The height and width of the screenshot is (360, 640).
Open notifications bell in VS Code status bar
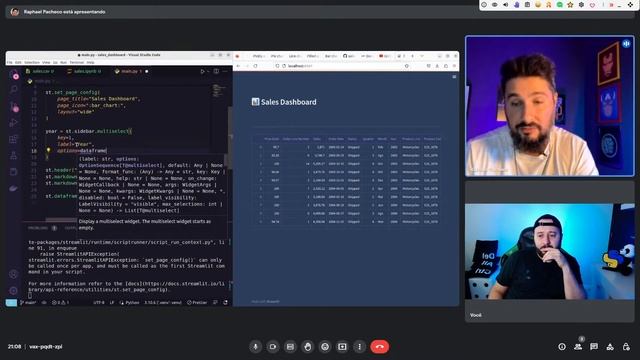pos(225,303)
